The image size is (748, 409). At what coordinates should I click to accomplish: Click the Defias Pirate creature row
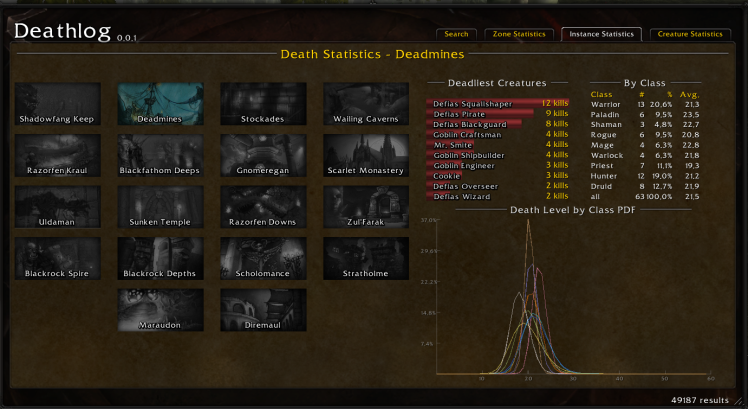point(498,114)
